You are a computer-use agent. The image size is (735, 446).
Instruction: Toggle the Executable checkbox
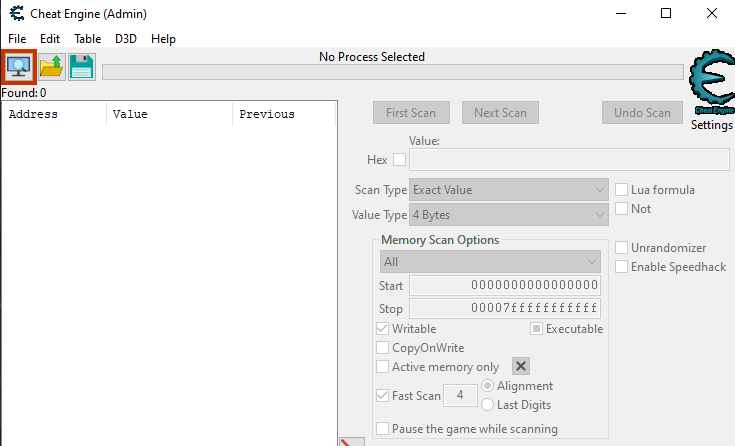pyautogui.click(x=536, y=329)
